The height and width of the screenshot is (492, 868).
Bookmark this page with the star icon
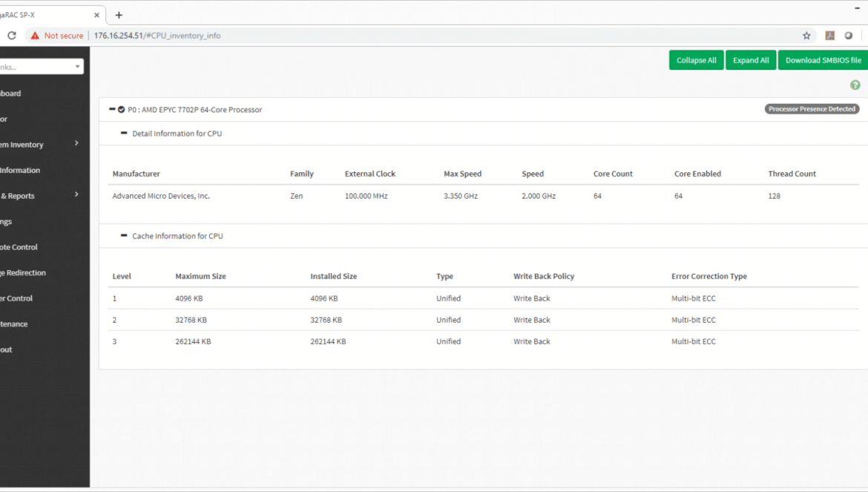pos(806,36)
